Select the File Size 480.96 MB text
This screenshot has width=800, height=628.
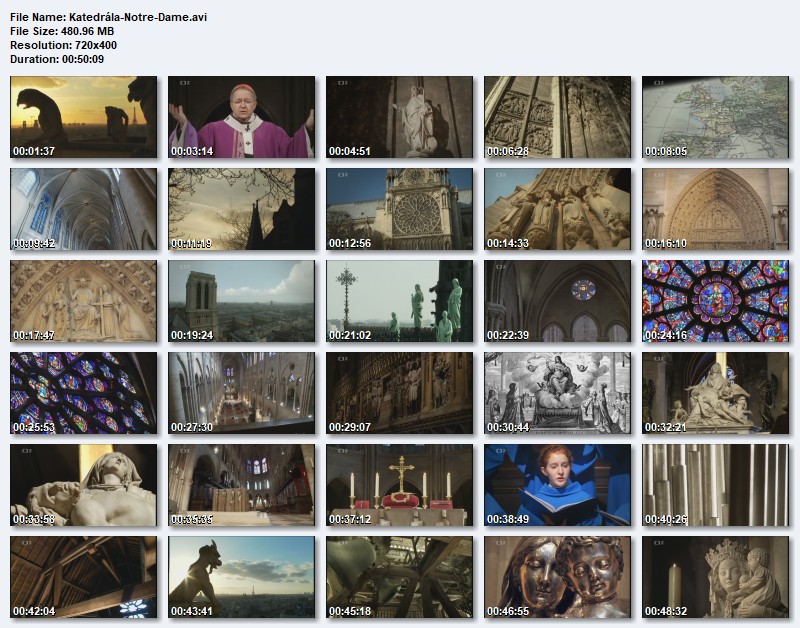point(62,31)
